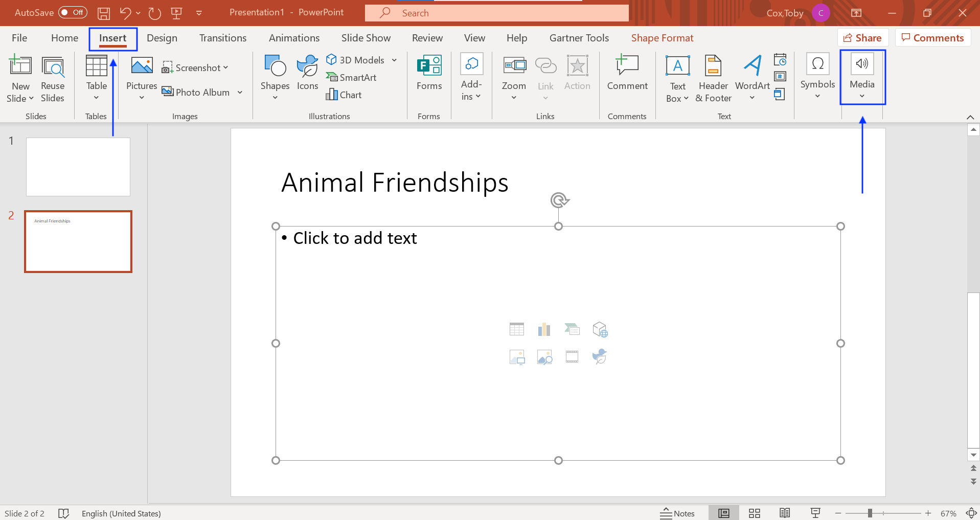The image size is (980, 520).
Task: Click the 67% zoom level
Action: click(x=948, y=513)
